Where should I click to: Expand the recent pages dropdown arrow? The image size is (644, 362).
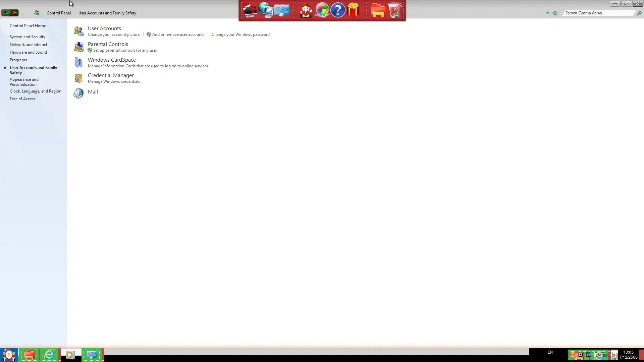pos(22,13)
